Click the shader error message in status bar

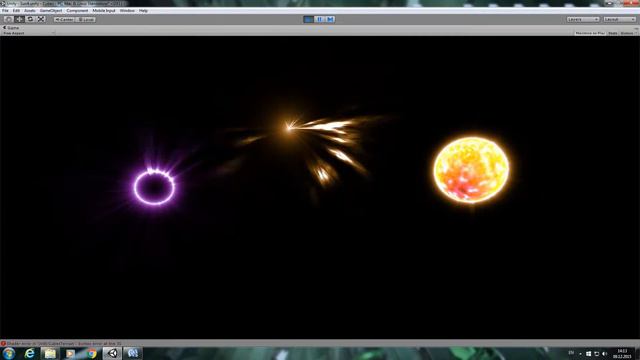point(64,344)
